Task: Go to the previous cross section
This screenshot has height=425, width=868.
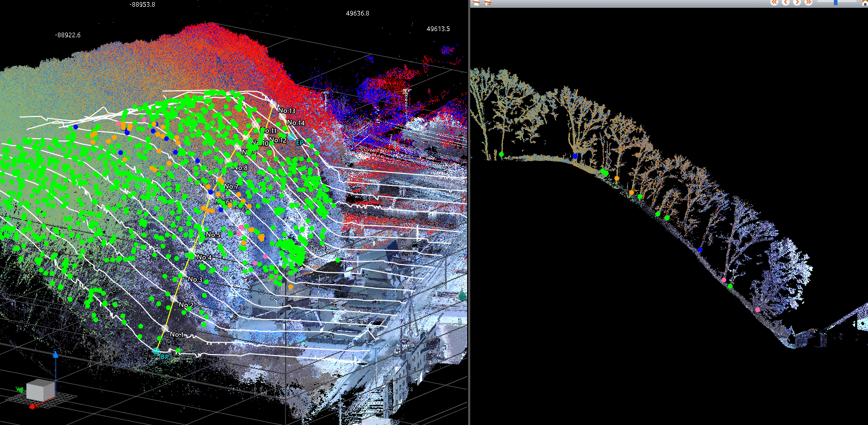Action: pyautogui.click(x=786, y=3)
